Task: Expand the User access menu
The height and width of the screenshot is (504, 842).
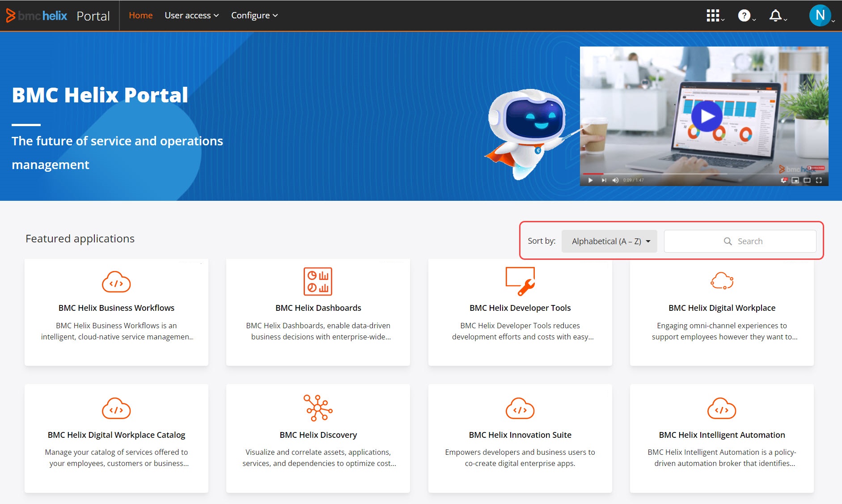Action: click(x=191, y=16)
